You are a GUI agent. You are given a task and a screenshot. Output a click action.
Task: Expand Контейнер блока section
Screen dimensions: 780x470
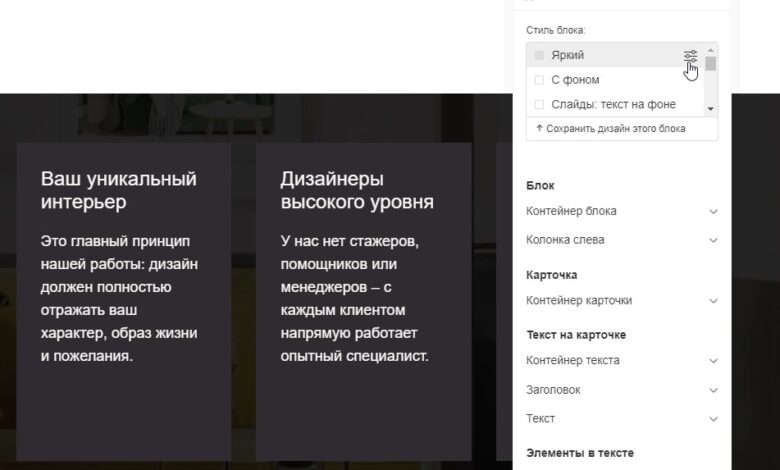[x=713, y=211]
